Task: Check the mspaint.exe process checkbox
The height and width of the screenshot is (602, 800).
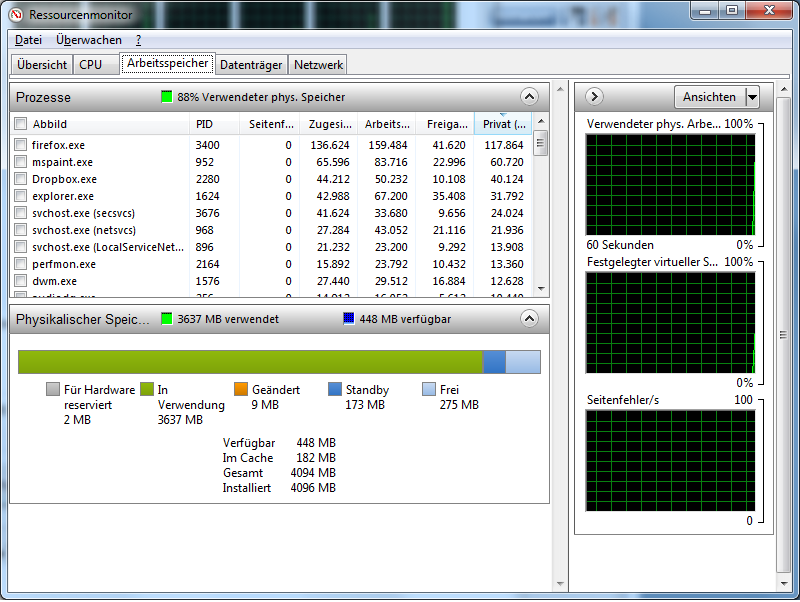Action: [20, 162]
